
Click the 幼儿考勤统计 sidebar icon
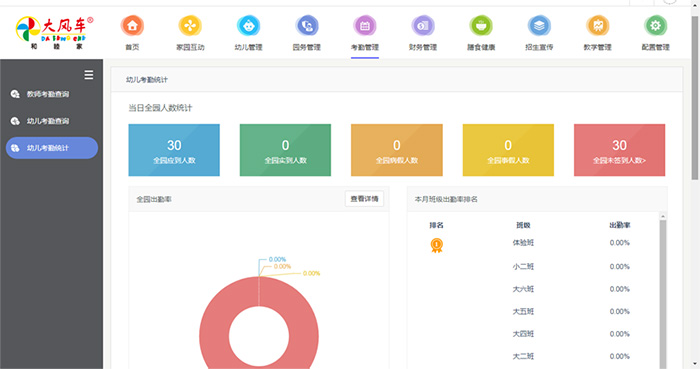(15, 148)
